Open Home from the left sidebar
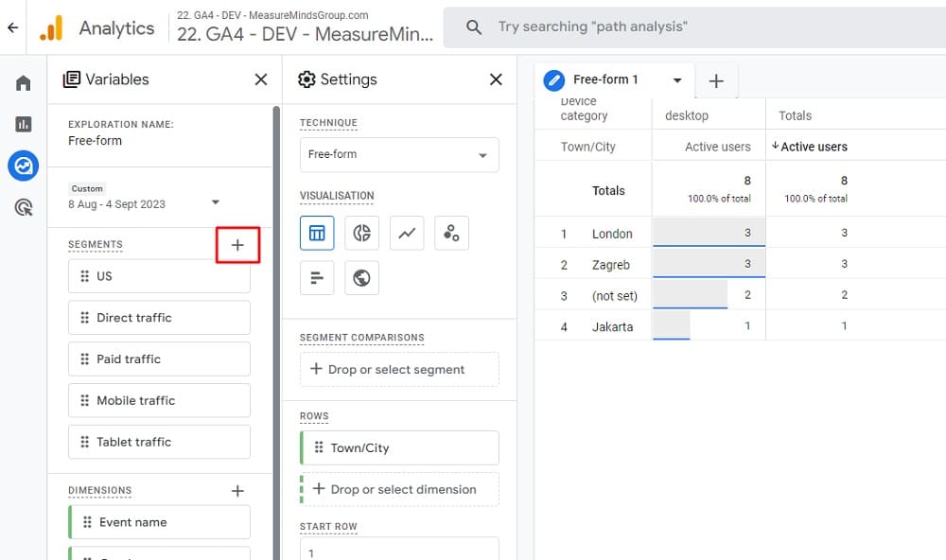This screenshot has height=560, width=946. pos(23,81)
